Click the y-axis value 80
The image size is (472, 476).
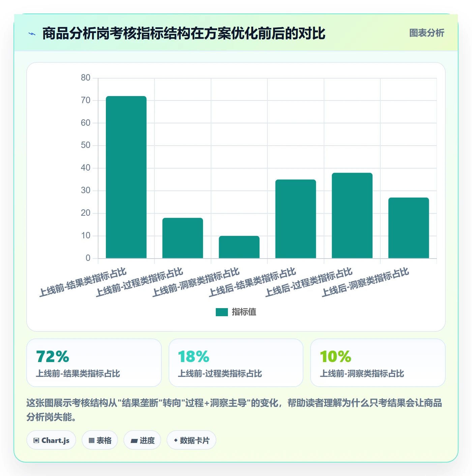(x=86, y=78)
